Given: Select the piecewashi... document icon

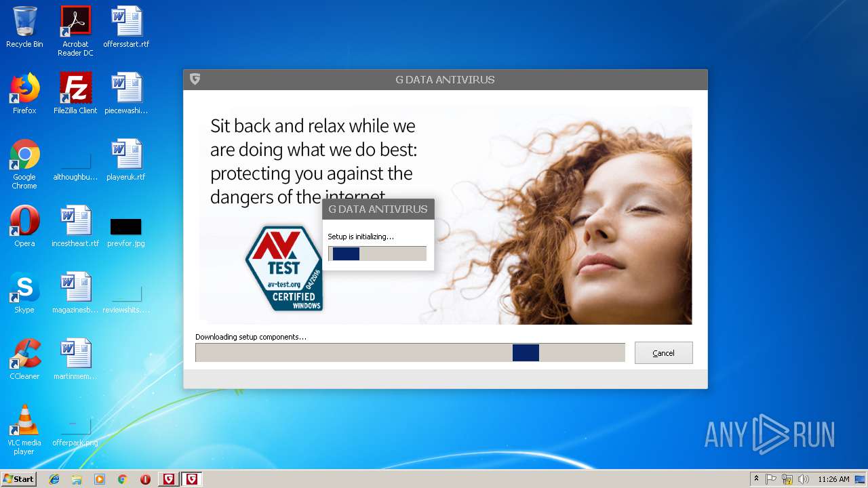Looking at the screenshot, I should [x=126, y=94].
